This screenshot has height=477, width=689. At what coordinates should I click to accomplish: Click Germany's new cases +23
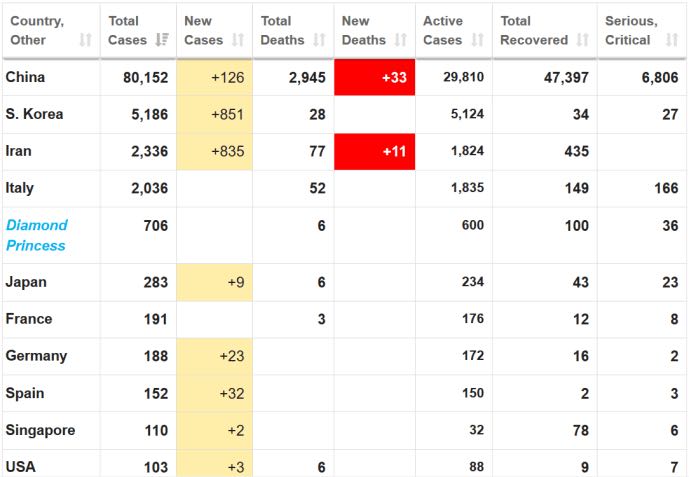pos(232,356)
